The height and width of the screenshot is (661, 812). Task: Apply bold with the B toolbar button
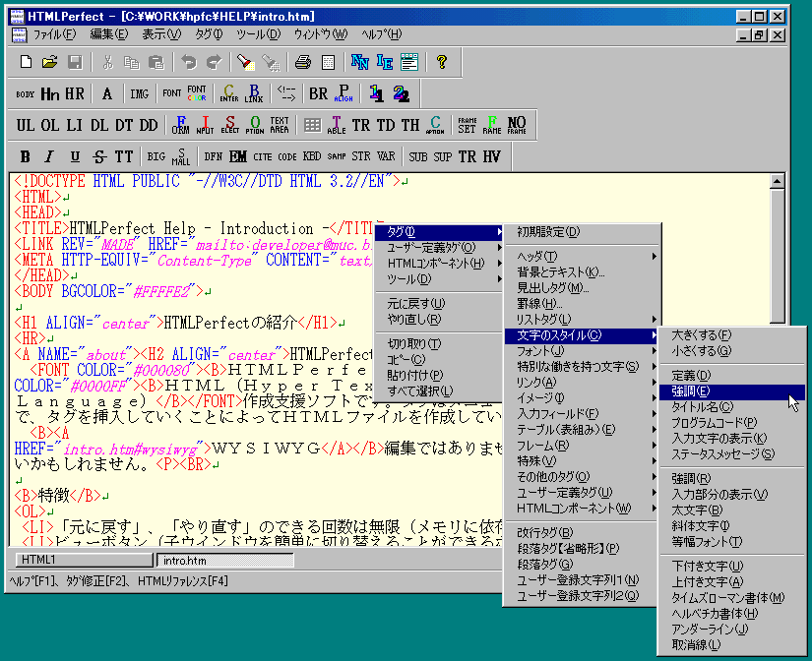click(26, 156)
